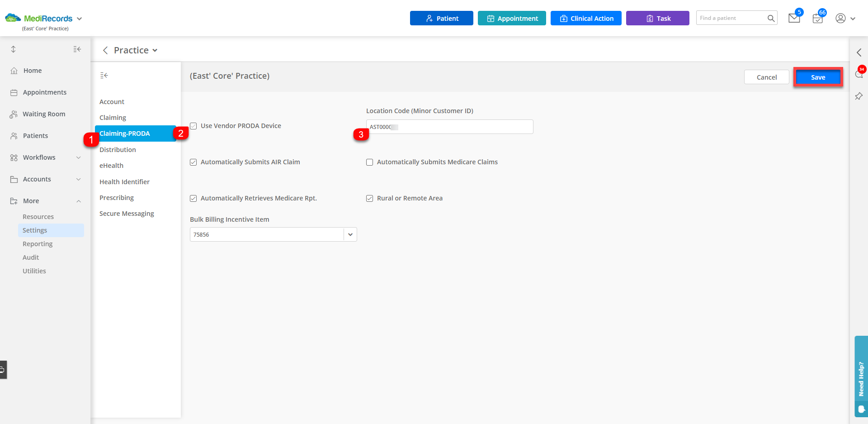This screenshot has height=424, width=868.
Task: Collapse the right panel arrow icon
Action: (859, 52)
